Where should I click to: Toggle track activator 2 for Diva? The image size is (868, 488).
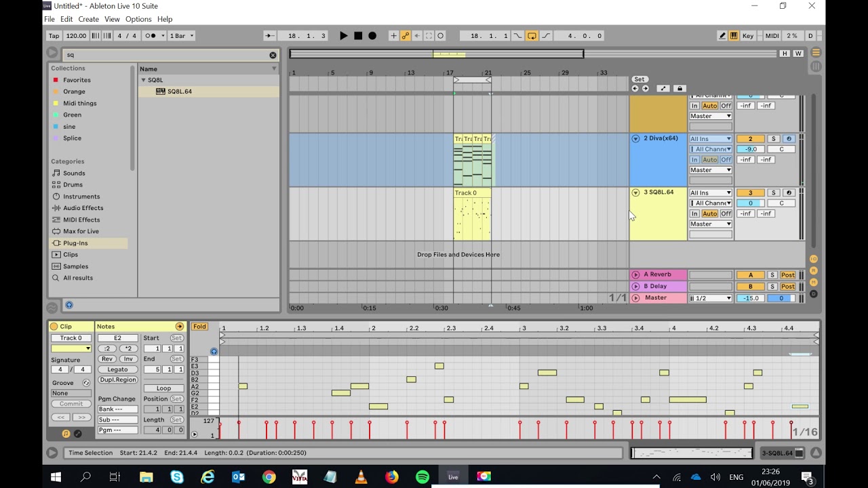750,138
